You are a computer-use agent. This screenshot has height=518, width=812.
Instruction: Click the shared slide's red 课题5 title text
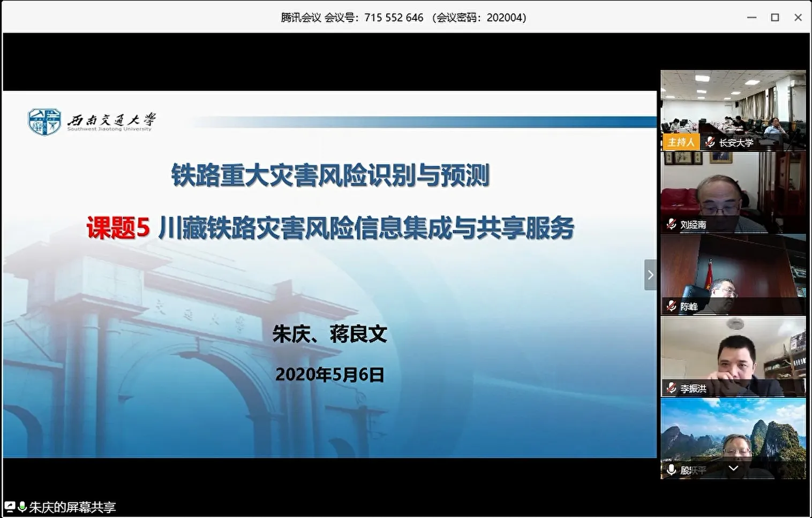coord(118,228)
